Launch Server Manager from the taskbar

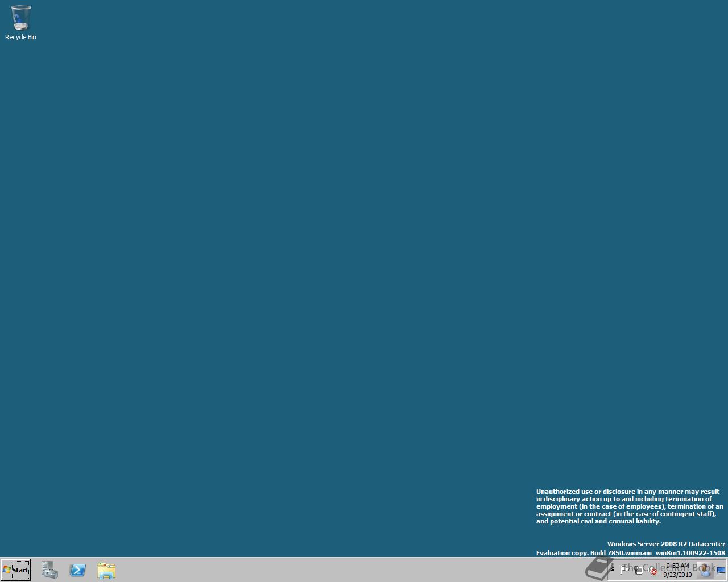[x=50, y=570]
